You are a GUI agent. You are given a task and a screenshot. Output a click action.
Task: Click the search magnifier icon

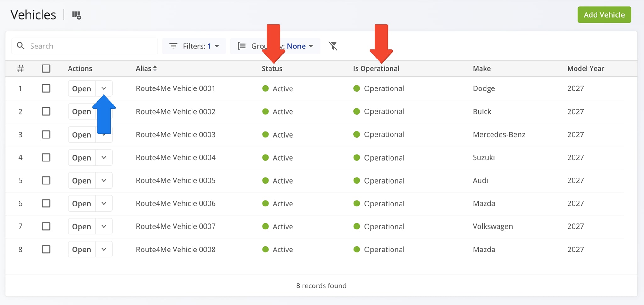tap(20, 46)
